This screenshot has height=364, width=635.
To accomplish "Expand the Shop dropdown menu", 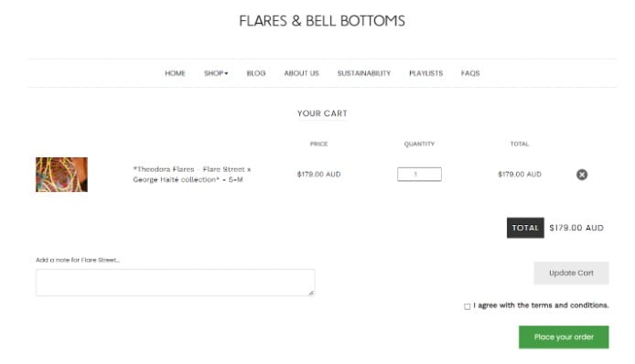I will tap(216, 73).
